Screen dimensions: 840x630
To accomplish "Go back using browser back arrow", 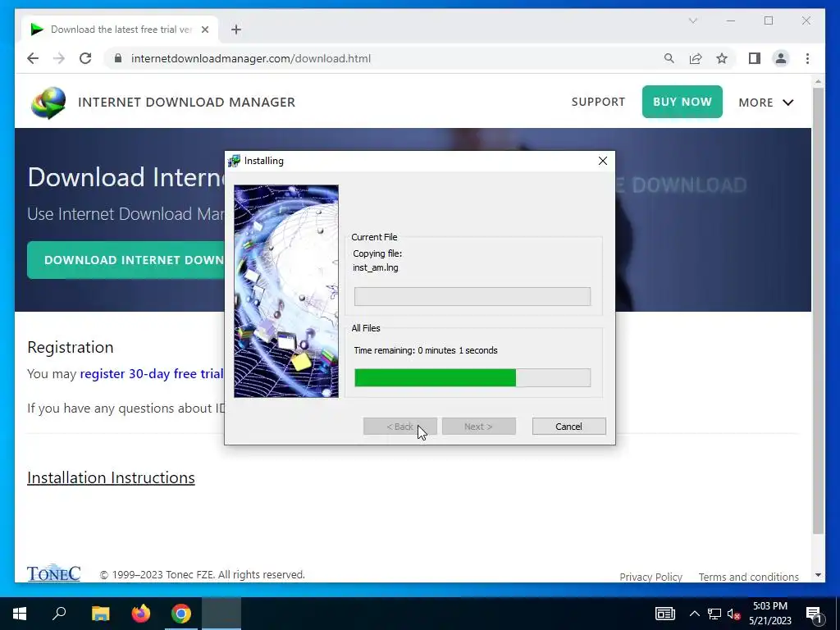I will click(x=33, y=58).
